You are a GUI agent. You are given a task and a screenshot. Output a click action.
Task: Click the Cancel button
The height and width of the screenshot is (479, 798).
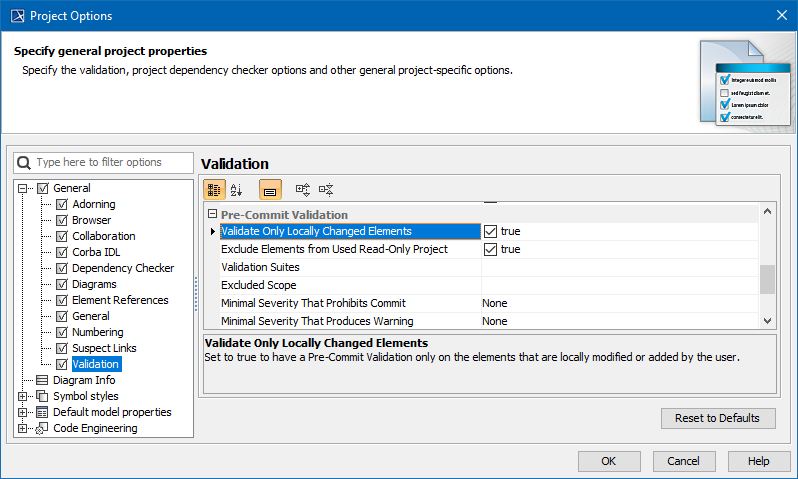coord(683,461)
